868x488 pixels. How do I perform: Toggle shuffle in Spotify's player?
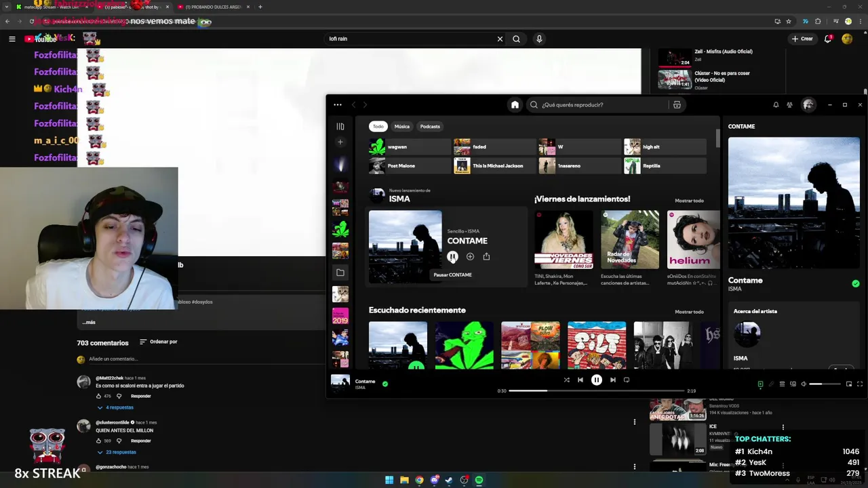(566, 380)
